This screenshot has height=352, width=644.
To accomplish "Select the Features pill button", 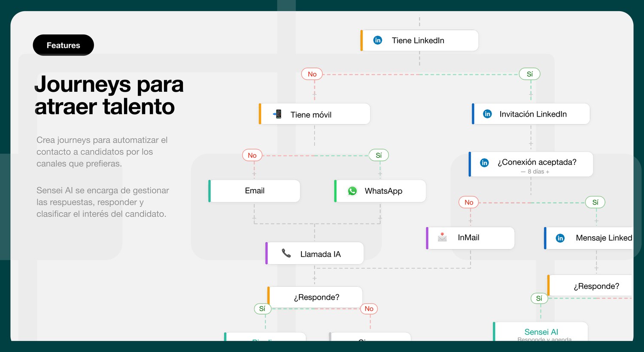I will (x=63, y=45).
